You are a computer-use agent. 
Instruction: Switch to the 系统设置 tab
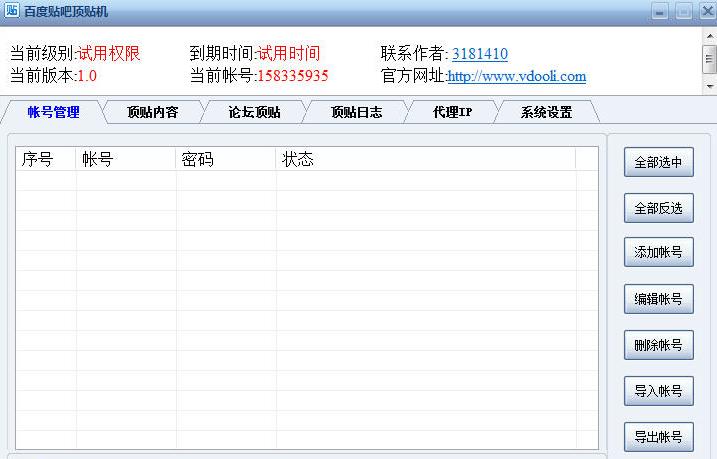tap(546, 112)
